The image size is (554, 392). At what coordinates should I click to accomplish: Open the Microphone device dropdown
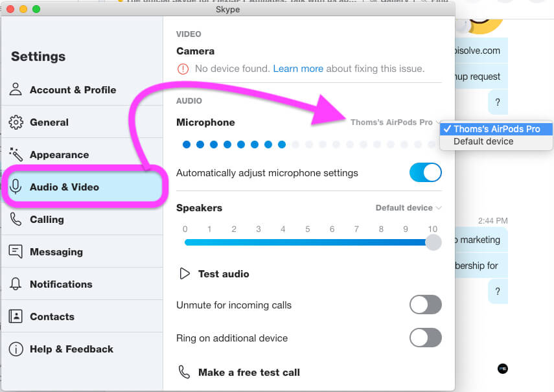tap(395, 122)
